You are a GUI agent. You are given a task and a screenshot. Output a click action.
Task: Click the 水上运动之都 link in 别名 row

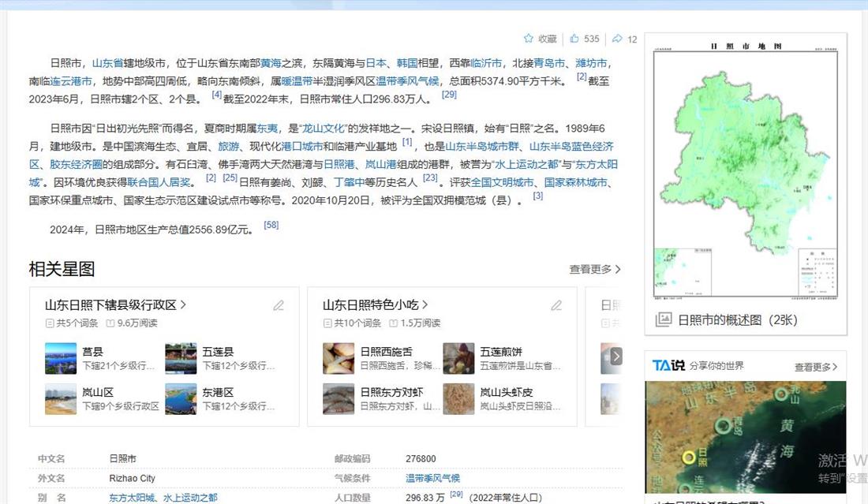point(190,498)
